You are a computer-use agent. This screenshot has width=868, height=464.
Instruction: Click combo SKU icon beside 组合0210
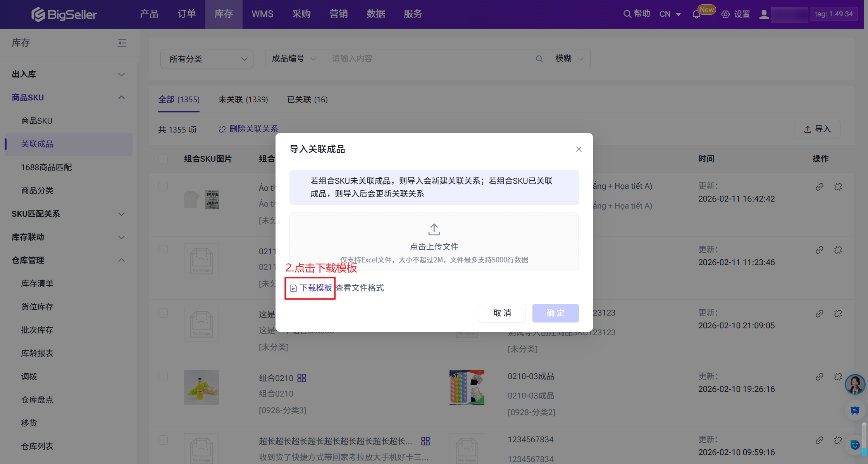pos(301,378)
